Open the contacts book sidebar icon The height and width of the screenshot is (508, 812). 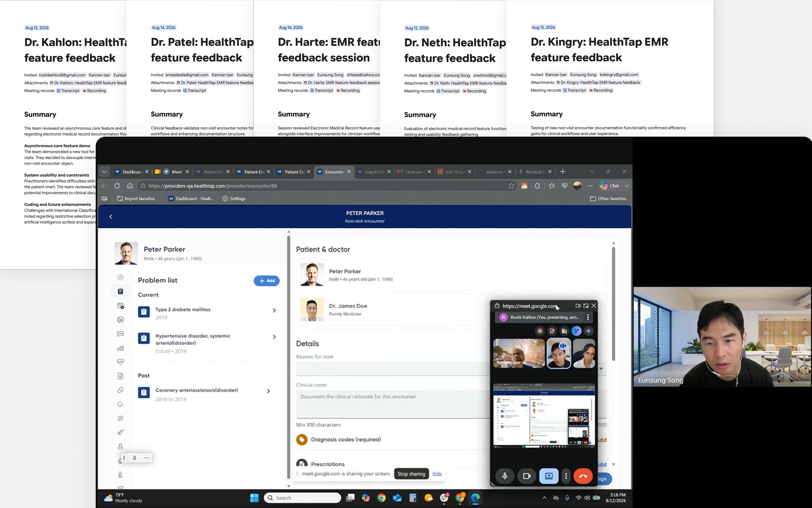(x=120, y=320)
